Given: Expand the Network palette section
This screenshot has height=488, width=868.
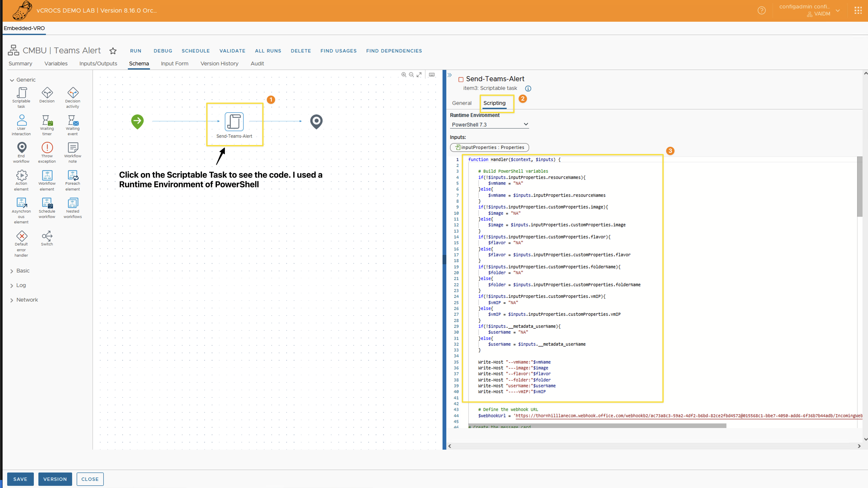Looking at the screenshot, I should [x=27, y=300].
